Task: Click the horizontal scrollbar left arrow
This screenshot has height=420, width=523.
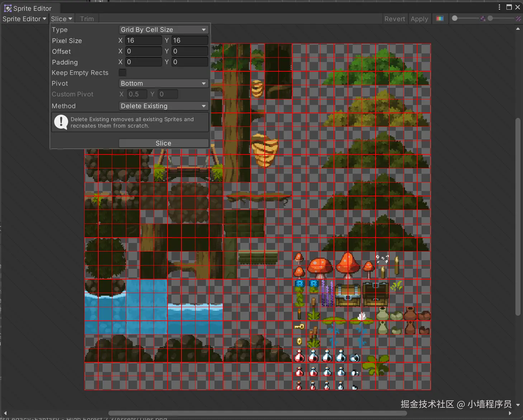Action: click(5, 413)
